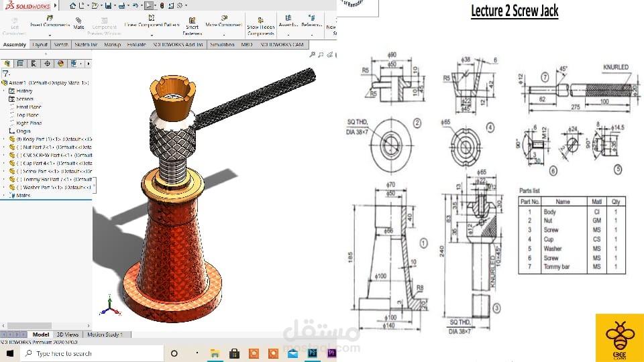
Task: Open PropertyManager tab icon
Action: click(x=20, y=63)
